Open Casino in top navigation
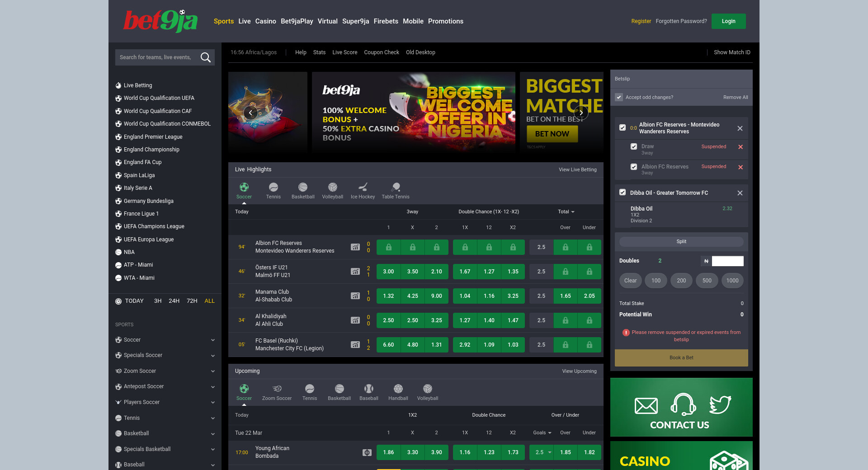 point(265,21)
